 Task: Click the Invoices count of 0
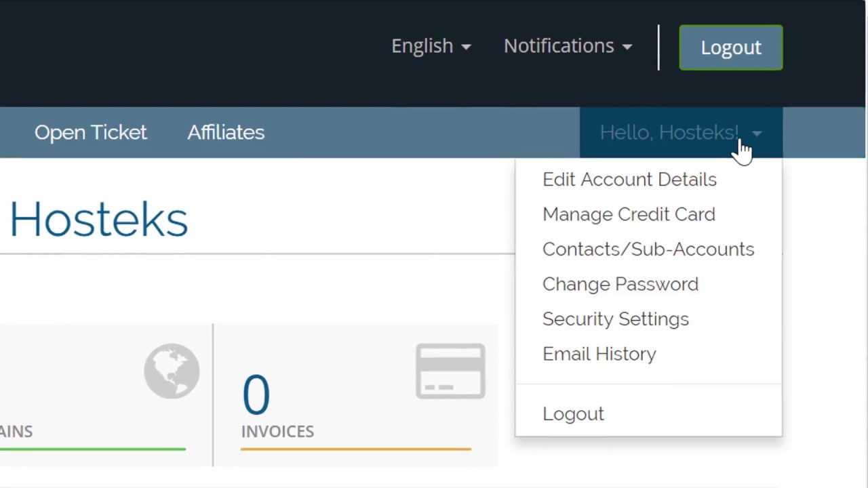pyautogui.click(x=256, y=394)
